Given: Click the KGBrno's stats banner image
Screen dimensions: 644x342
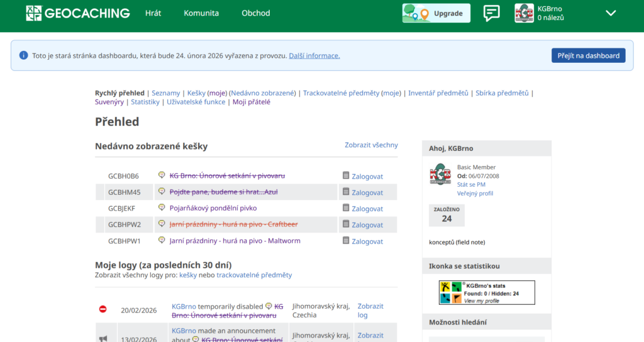Looking at the screenshot, I should click(487, 293).
